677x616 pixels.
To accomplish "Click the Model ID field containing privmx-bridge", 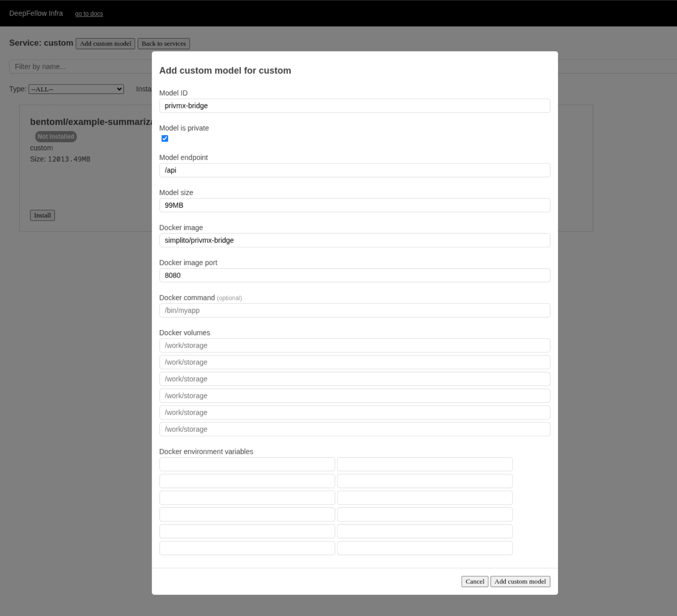I will 354,106.
